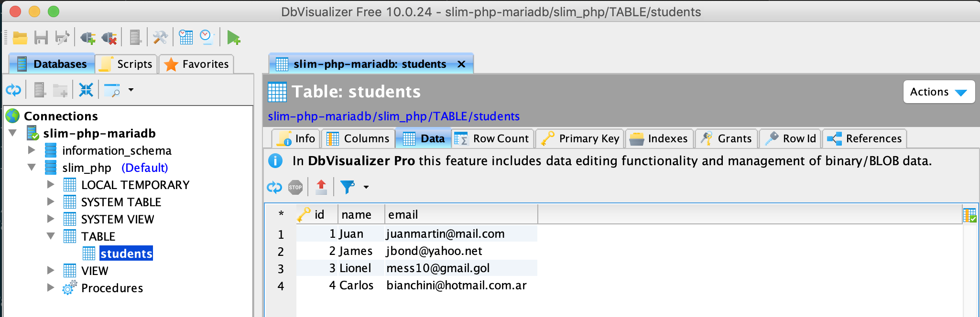The image size is (980, 317).
Task: Click the export red arrow icon
Action: [321, 187]
